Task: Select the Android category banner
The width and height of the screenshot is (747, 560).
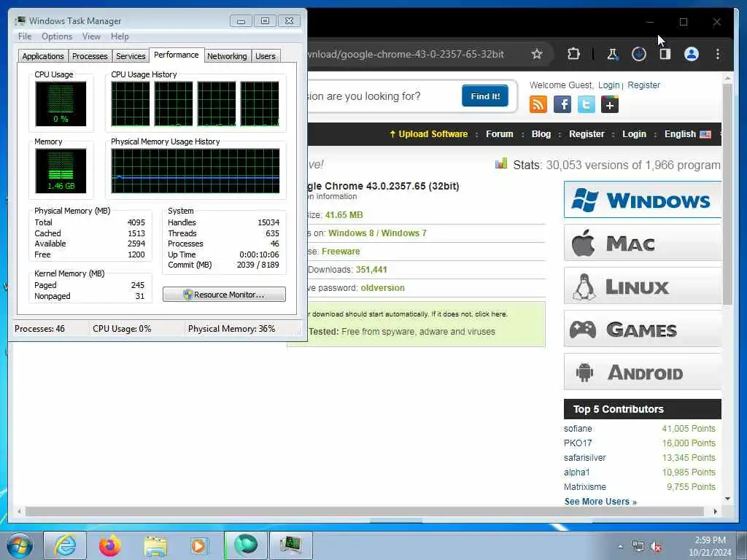Action: coord(642,371)
